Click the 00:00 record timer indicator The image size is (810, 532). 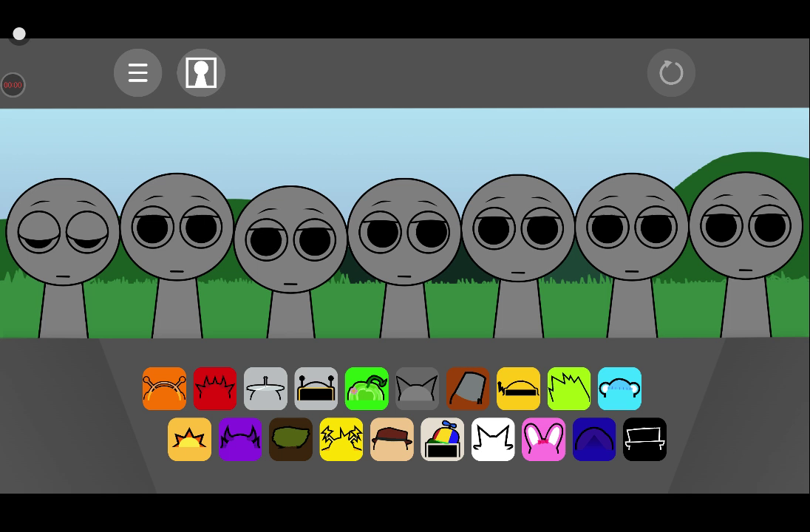[13, 85]
